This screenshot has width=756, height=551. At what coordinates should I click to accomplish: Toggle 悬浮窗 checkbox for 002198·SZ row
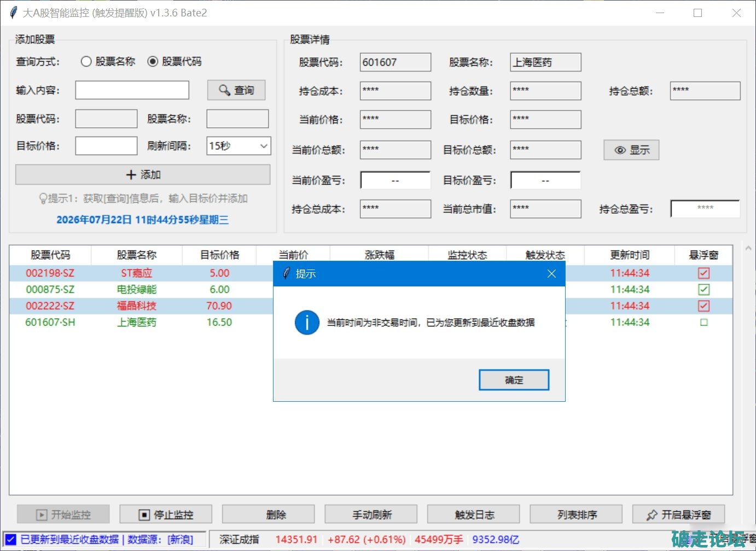(703, 273)
